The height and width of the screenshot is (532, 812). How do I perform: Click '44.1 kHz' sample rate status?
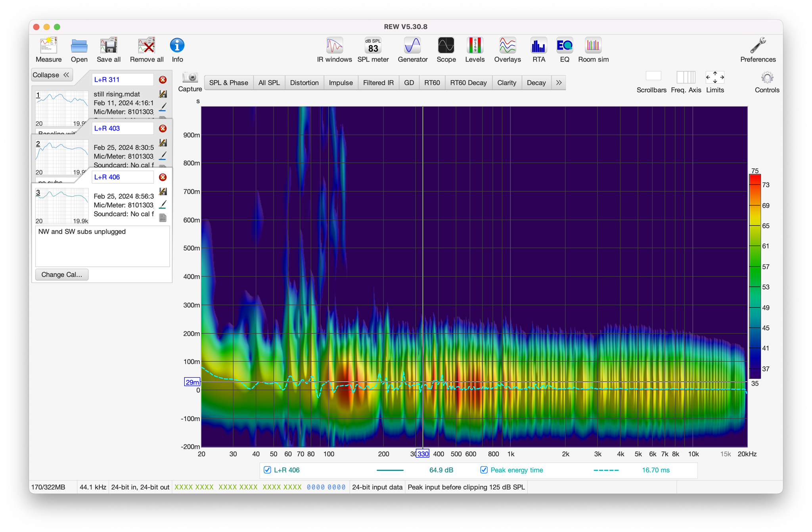point(93,487)
